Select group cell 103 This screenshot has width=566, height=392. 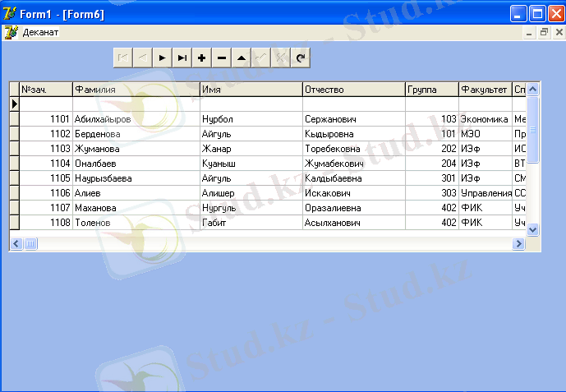[x=432, y=119]
